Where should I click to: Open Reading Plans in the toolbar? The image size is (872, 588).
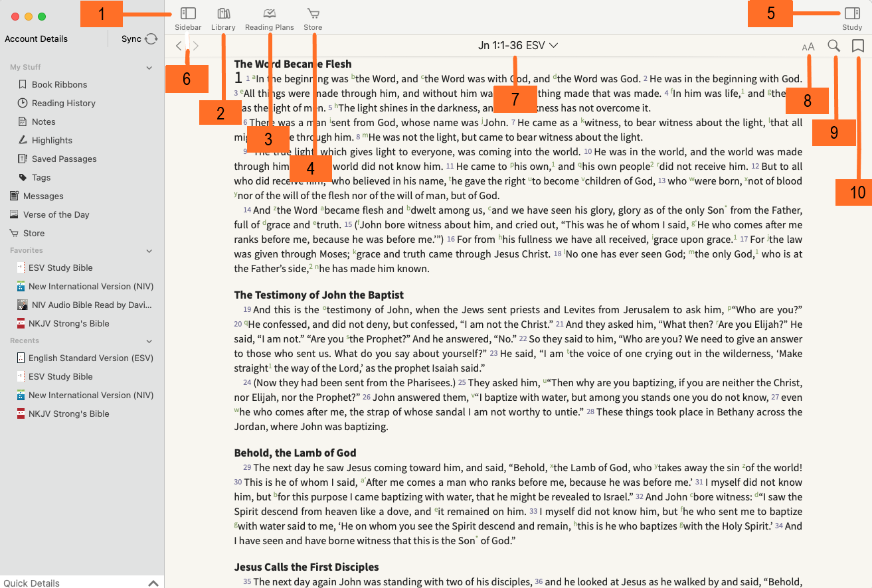(x=269, y=19)
